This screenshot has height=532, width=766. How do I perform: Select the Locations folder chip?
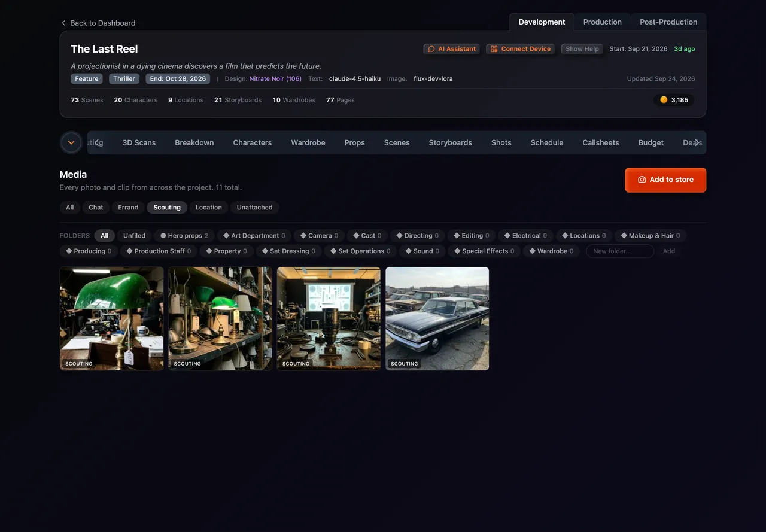point(583,236)
